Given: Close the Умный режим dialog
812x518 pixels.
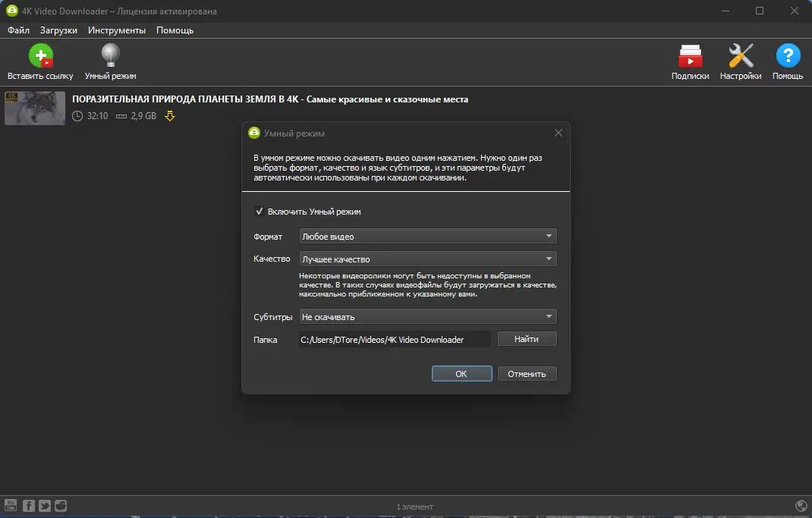Looking at the screenshot, I should [559, 133].
